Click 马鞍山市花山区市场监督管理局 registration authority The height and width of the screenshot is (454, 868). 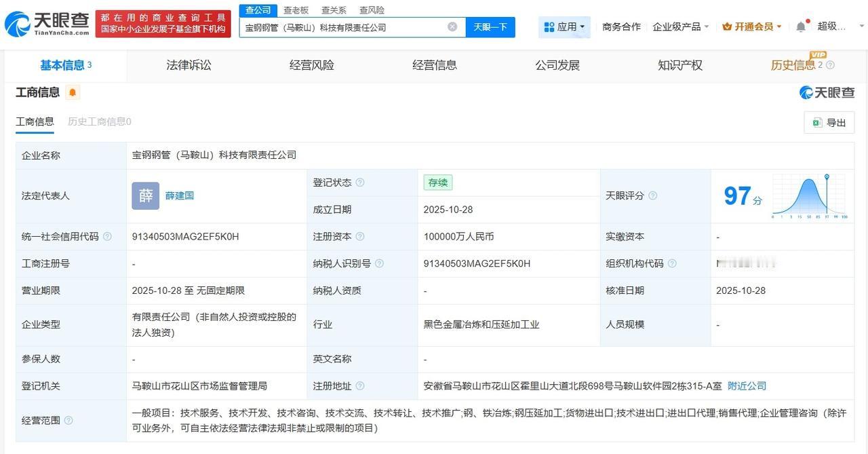pyautogui.click(x=199, y=386)
